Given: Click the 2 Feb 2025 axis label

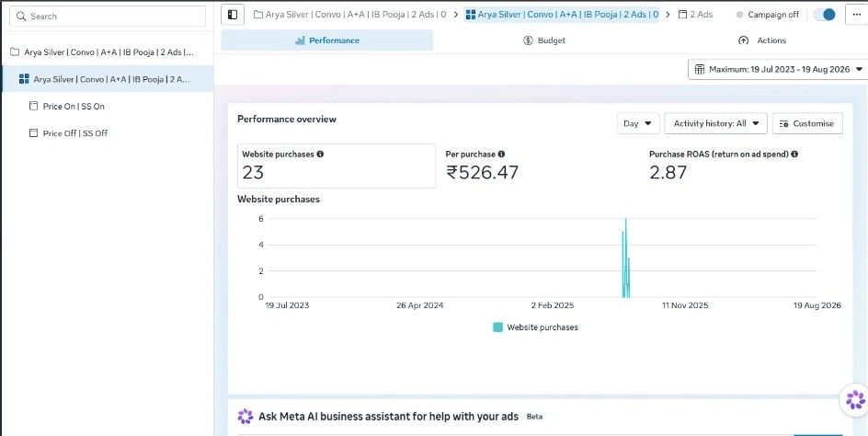Looking at the screenshot, I should [x=553, y=305].
